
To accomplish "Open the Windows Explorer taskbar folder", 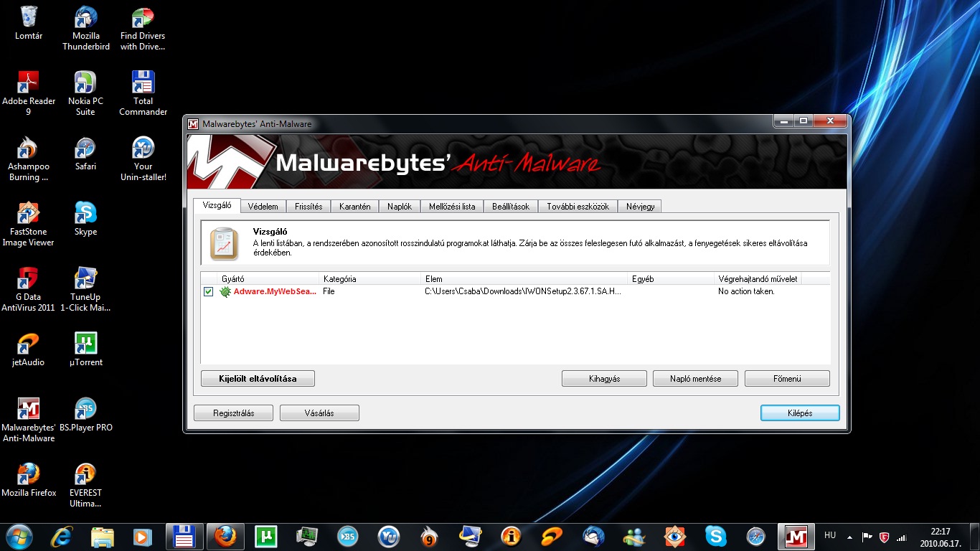I will [x=103, y=536].
